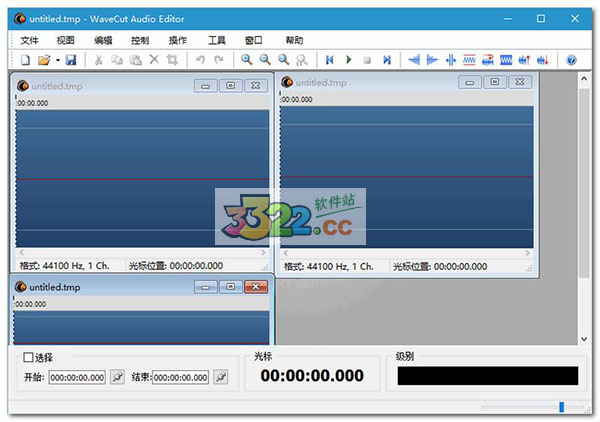
Task: Expand the open file dropdown arrow
Action: 58,60
